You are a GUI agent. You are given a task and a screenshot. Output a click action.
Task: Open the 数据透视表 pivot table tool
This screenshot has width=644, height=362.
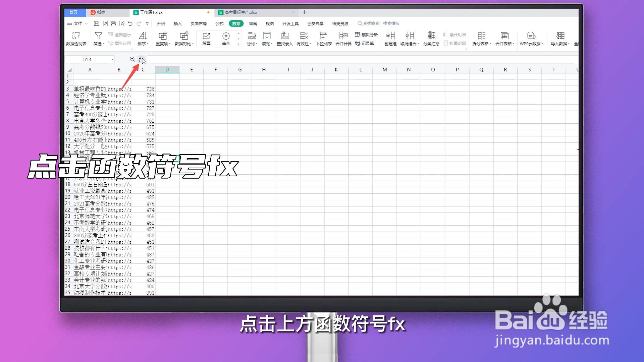point(76,38)
